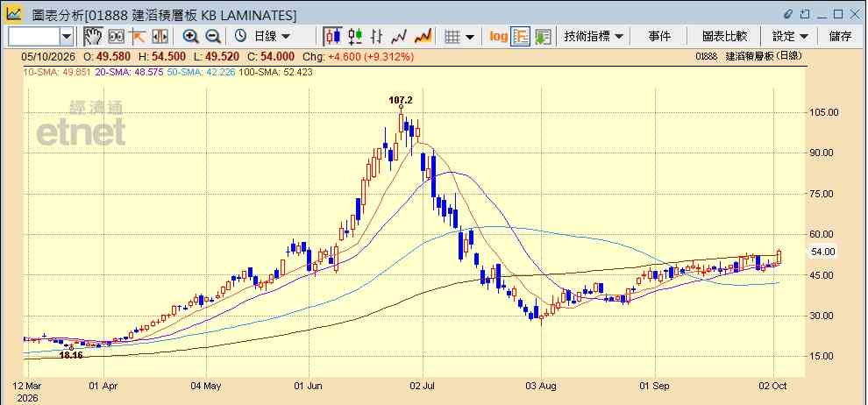Click the 01888 建滔積層板(日線) chart label
Screen dimensions: 868x405
pos(749,56)
